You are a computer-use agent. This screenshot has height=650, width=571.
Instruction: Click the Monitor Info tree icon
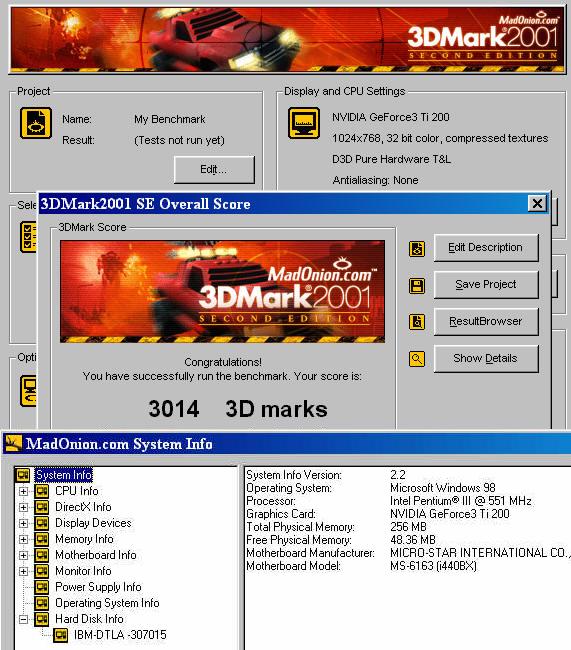click(41, 571)
